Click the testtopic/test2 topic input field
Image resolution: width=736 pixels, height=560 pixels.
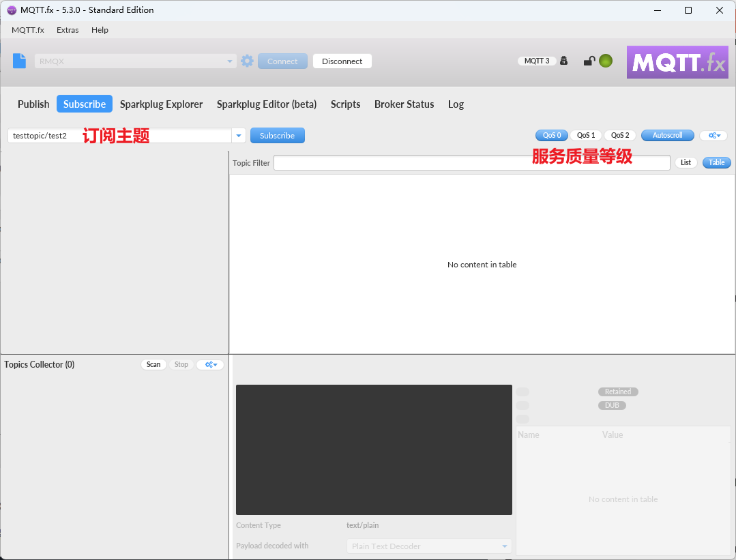(x=119, y=136)
